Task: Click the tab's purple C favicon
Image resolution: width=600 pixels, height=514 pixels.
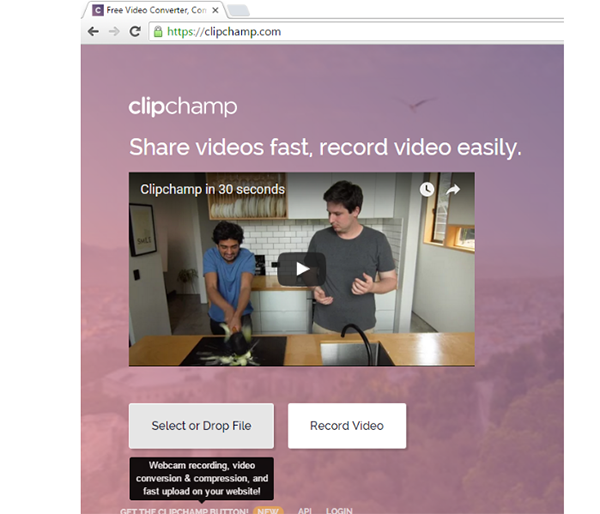Action: click(x=98, y=10)
